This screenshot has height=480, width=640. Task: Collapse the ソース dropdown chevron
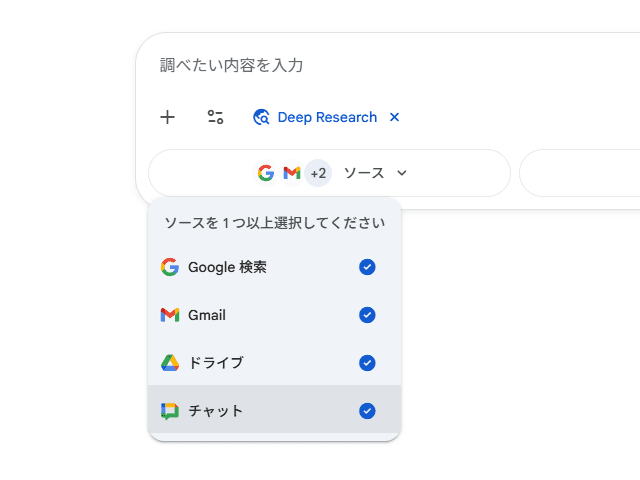[402, 173]
